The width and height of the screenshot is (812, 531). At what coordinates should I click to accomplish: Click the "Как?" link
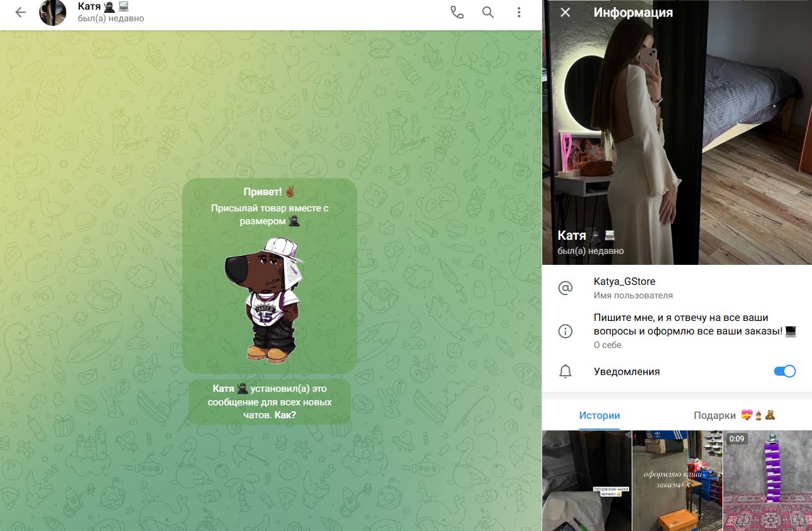285,415
